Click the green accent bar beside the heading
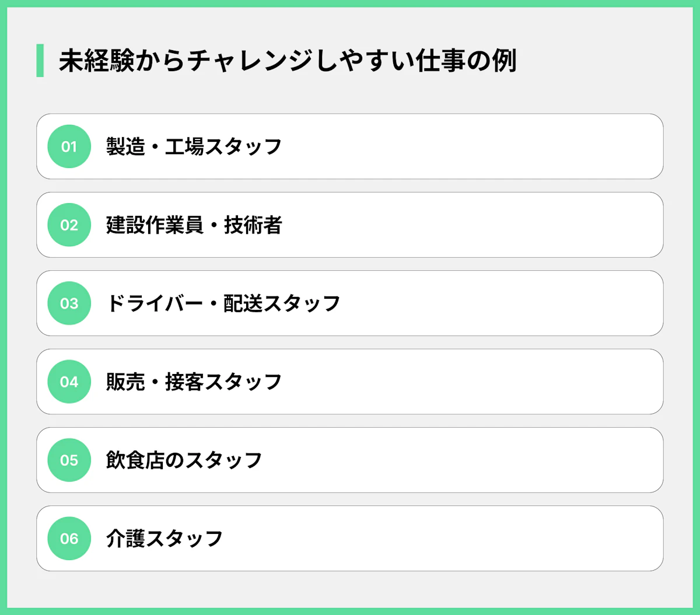This screenshot has height=615, width=700. [40, 61]
